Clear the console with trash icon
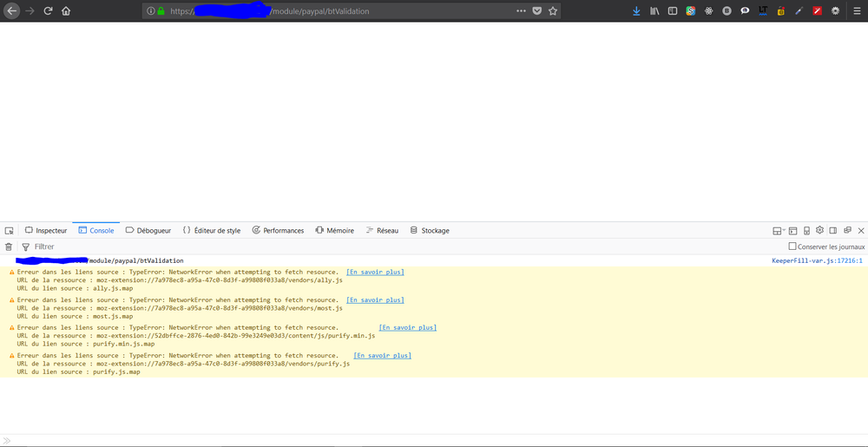Viewport: 868px width, 447px height. point(9,247)
